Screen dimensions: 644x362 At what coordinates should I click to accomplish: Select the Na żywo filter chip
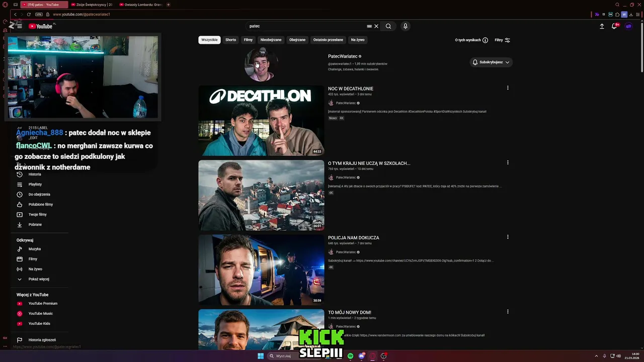(358, 40)
